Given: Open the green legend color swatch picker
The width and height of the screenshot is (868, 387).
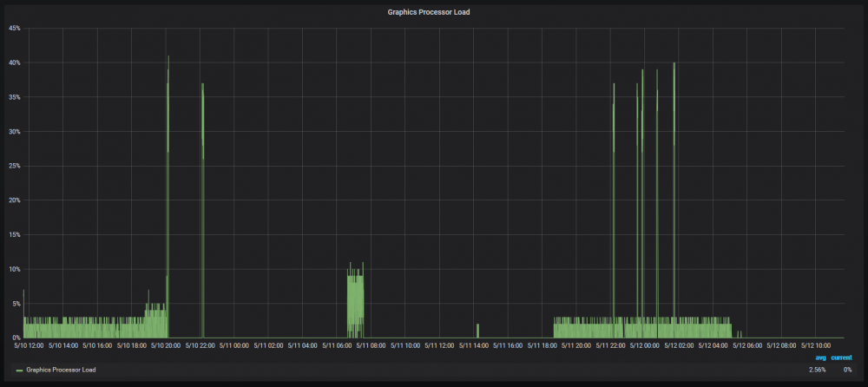Looking at the screenshot, I should (20, 370).
